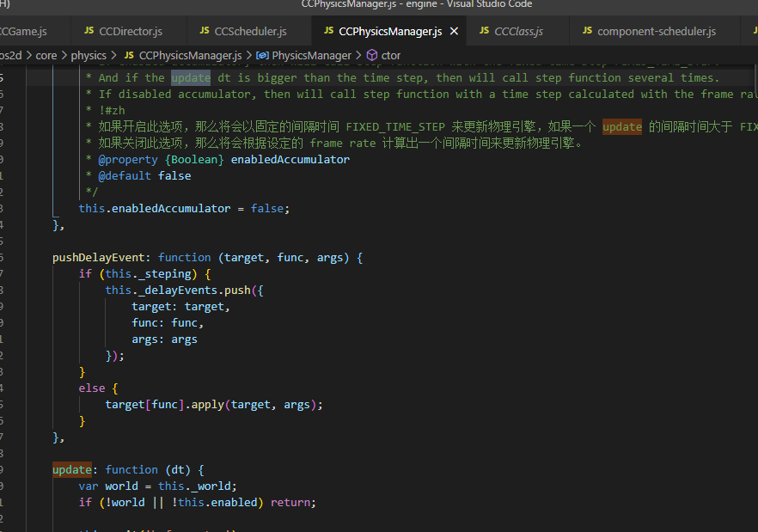Image resolution: width=758 pixels, height=532 pixels.
Task: Open the core breadcrumb folder
Action: point(46,56)
